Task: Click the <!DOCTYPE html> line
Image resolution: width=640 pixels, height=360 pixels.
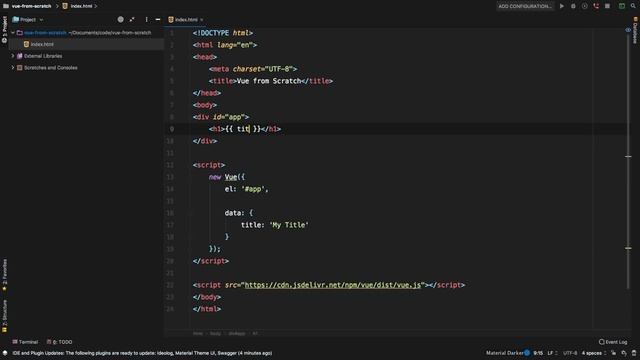Action: [223, 33]
